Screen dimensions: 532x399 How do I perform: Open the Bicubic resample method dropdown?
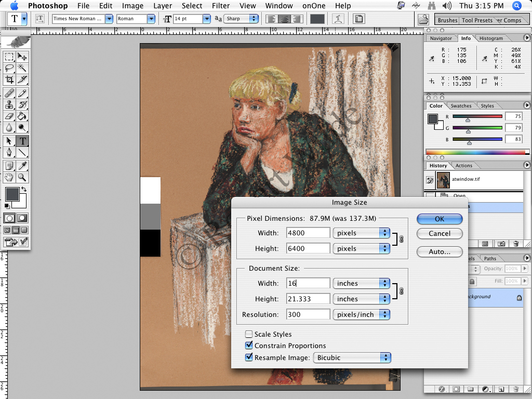click(352, 357)
